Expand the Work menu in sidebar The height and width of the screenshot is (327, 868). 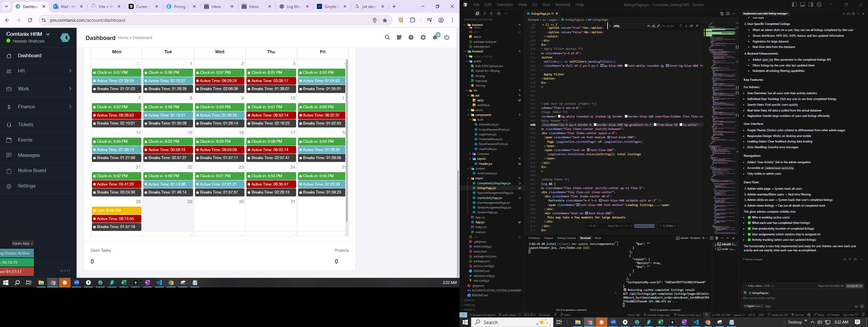38,89
